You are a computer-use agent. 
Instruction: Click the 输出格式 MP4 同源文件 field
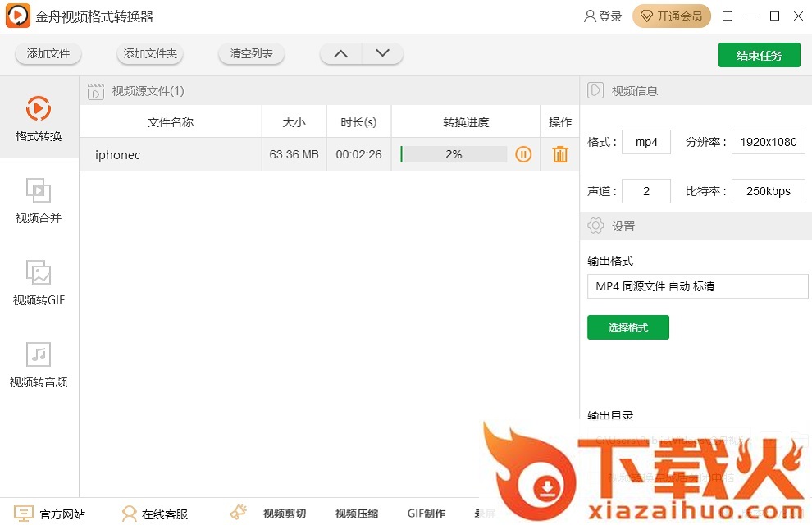pyautogui.click(x=697, y=286)
